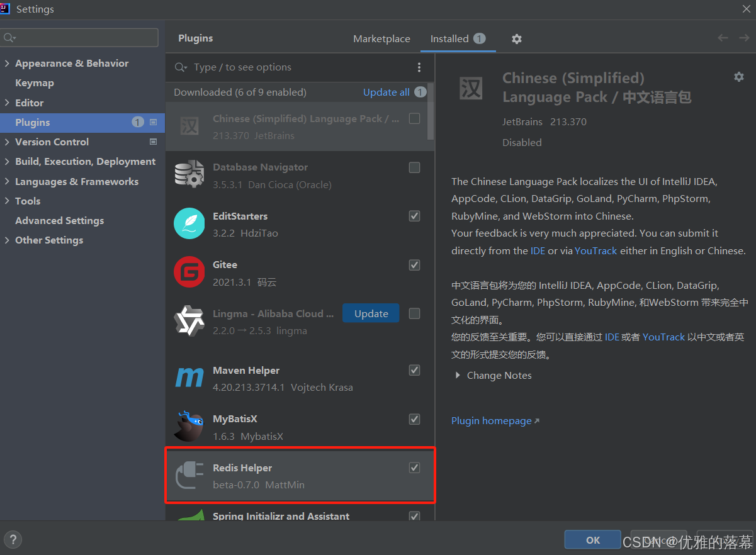
Task: Enable Chinese Language Pack checkbox
Action: tap(414, 118)
